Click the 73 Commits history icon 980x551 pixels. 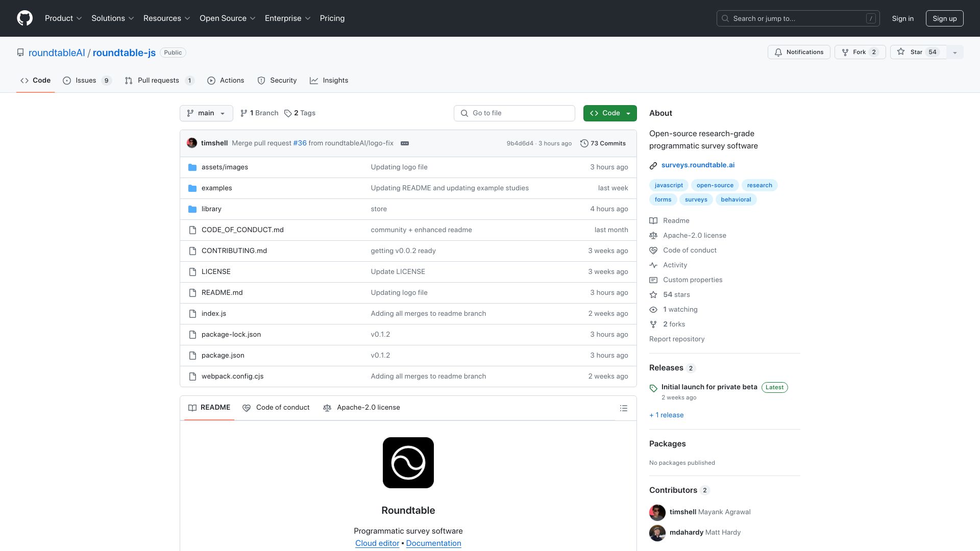point(584,143)
